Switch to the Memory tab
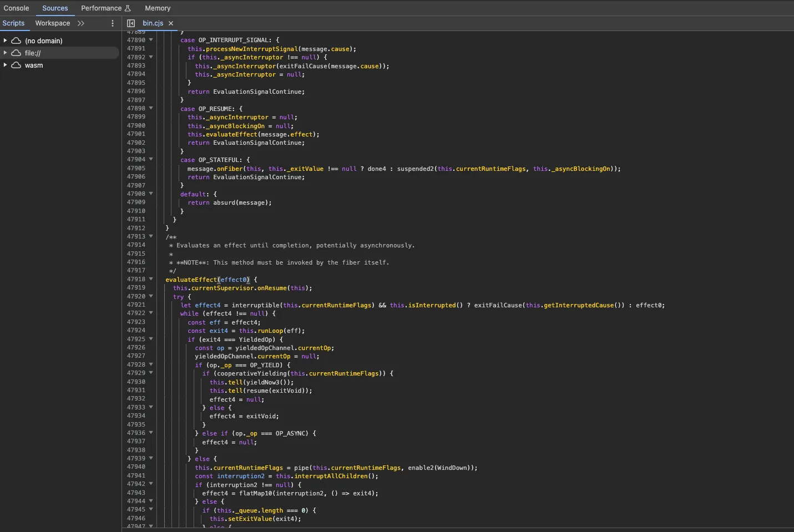794x532 pixels. click(x=158, y=8)
